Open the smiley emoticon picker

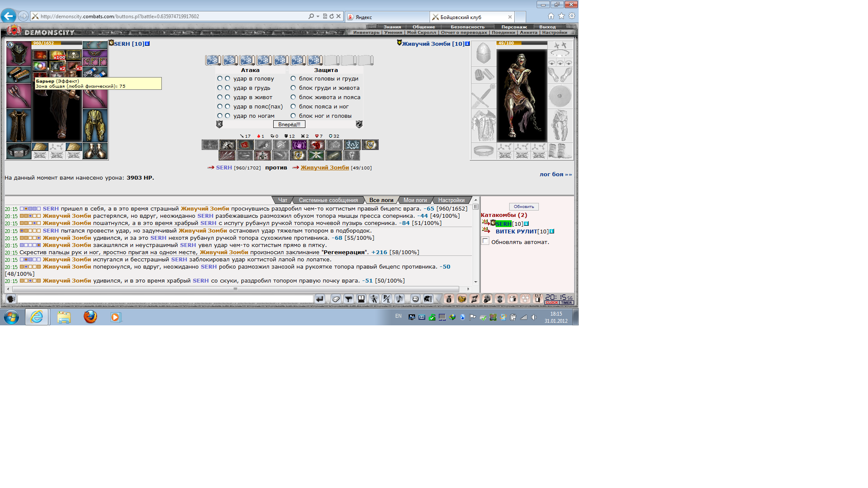pos(416,299)
